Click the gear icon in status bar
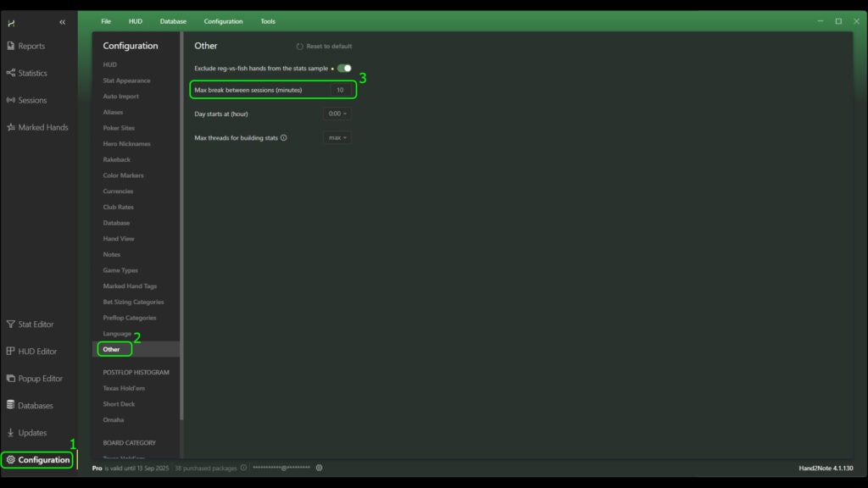 319,468
